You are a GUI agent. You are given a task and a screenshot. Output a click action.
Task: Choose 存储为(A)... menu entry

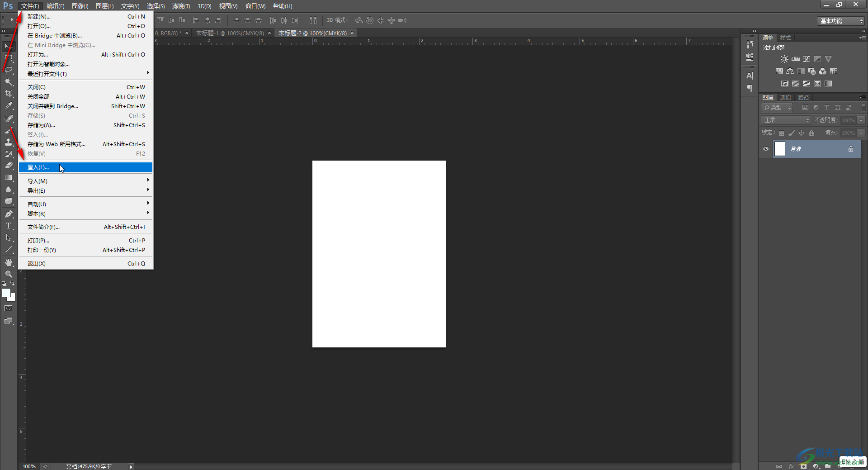[86, 125]
